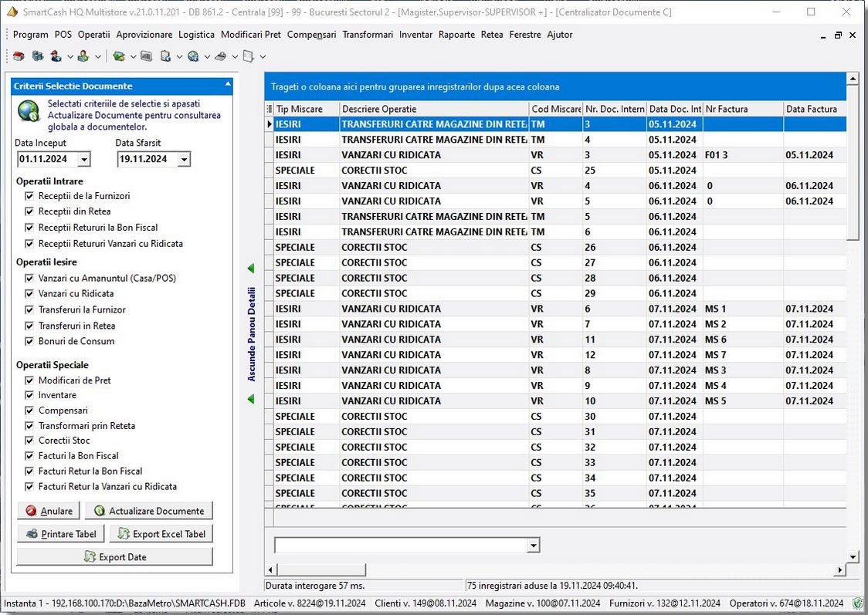Click Printare Tabel button
This screenshot has height=615, width=868.
click(x=61, y=534)
